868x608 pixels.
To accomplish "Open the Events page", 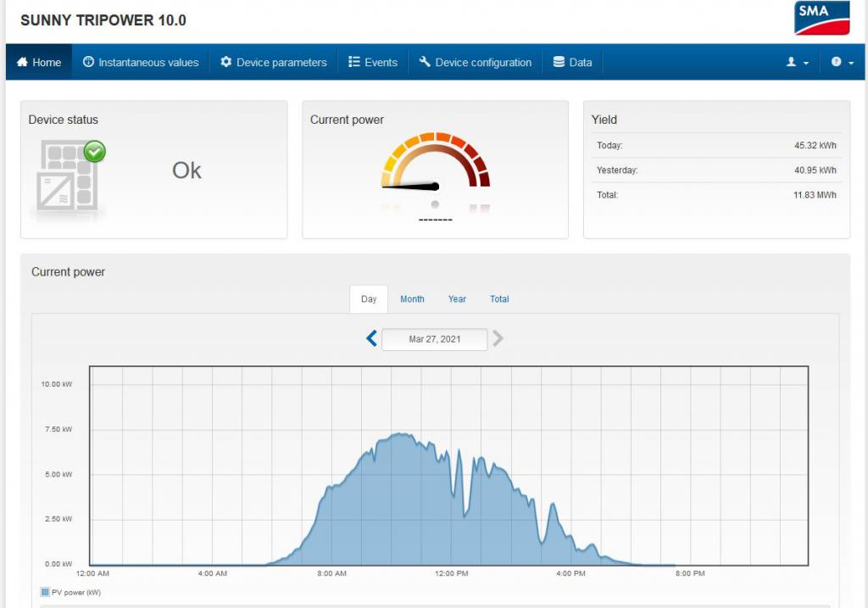I will (x=373, y=62).
